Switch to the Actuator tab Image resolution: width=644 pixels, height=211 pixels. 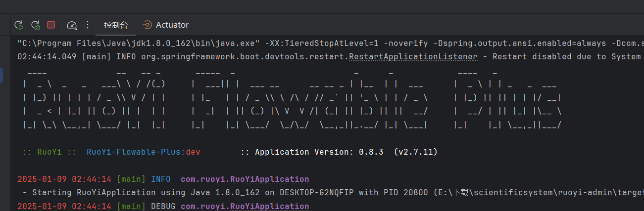click(x=172, y=25)
